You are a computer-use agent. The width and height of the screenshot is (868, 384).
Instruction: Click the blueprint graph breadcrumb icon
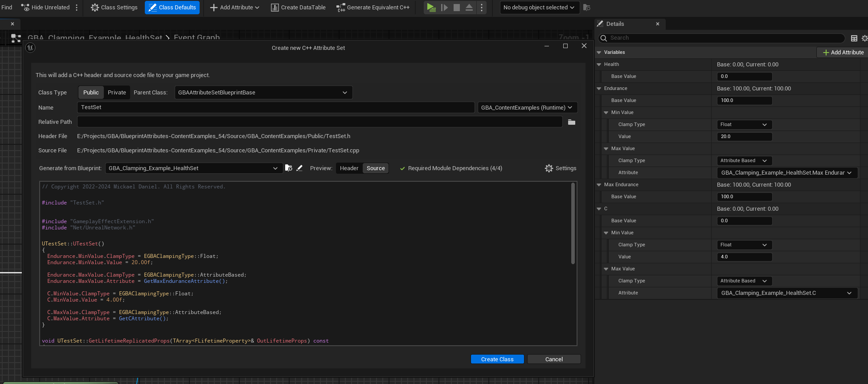[16, 38]
